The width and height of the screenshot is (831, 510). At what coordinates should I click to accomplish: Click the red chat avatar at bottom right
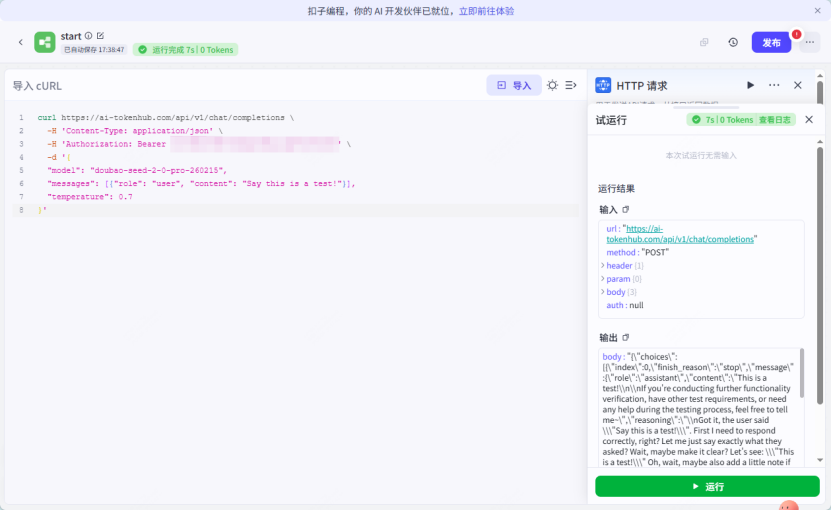pos(789,505)
